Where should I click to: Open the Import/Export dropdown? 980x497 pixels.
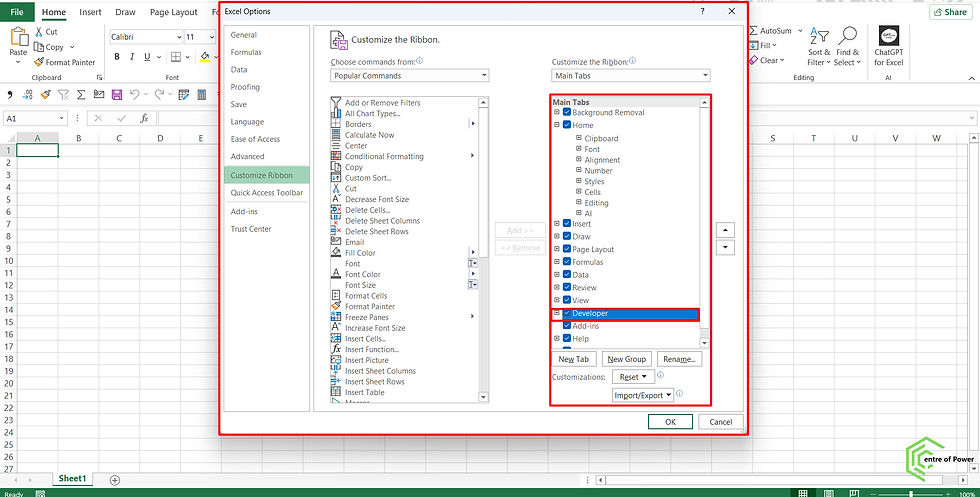(x=643, y=395)
